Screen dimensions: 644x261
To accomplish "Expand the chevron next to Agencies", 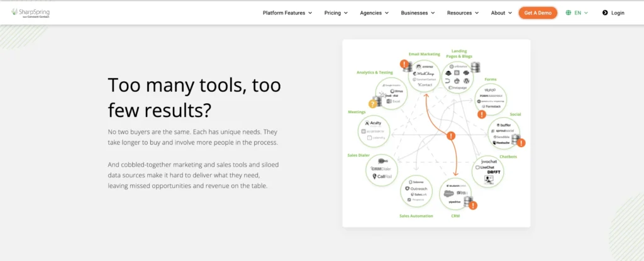I will pyautogui.click(x=387, y=13).
